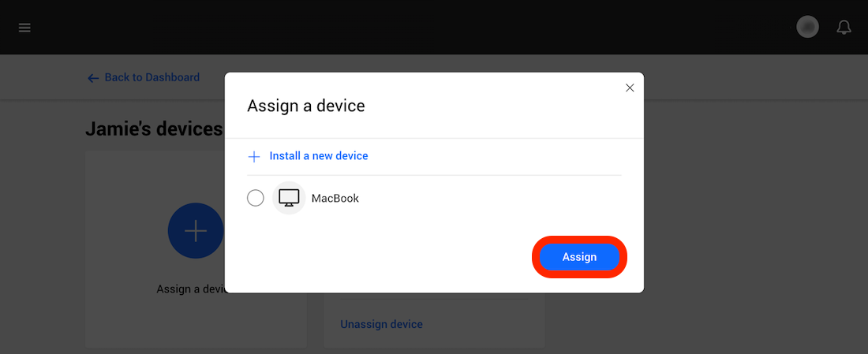Click the "Install a new device" link text

click(x=319, y=156)
